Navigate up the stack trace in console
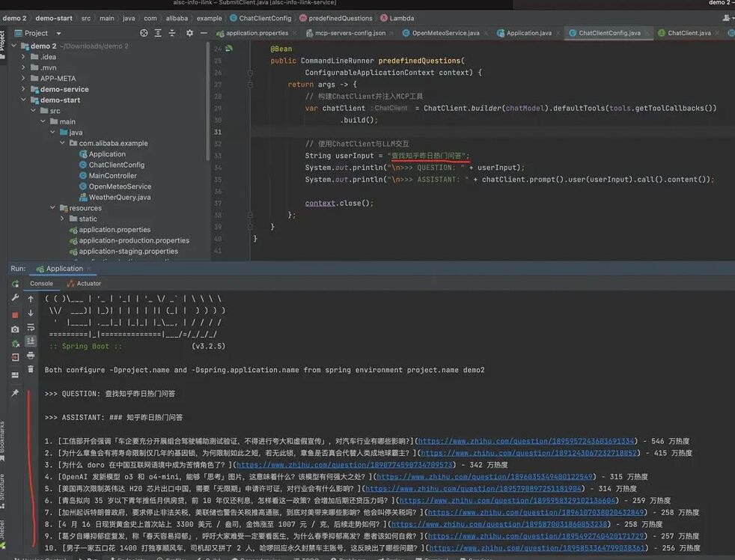 coord(30,299)
